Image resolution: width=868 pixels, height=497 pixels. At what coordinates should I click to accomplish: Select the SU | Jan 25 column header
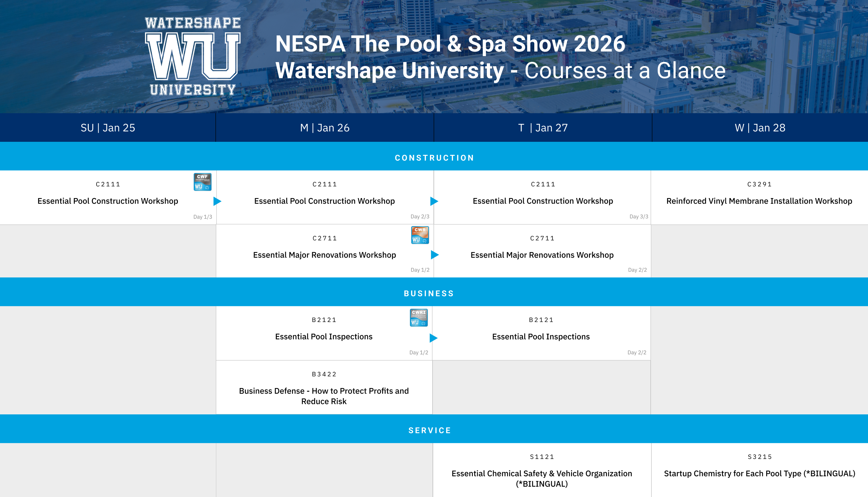108,128
